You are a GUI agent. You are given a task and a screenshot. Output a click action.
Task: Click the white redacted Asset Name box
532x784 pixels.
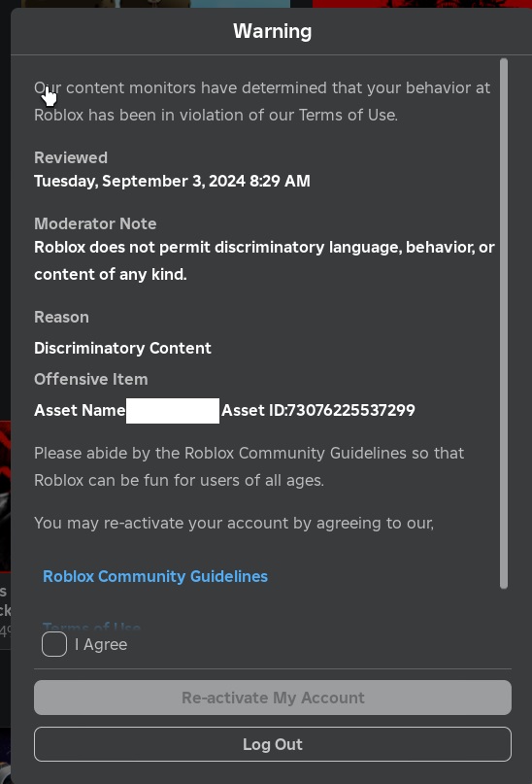(173, 411)
